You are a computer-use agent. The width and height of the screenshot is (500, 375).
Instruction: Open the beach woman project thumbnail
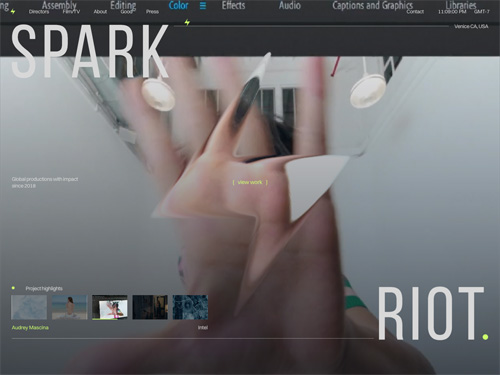point(70,307)
